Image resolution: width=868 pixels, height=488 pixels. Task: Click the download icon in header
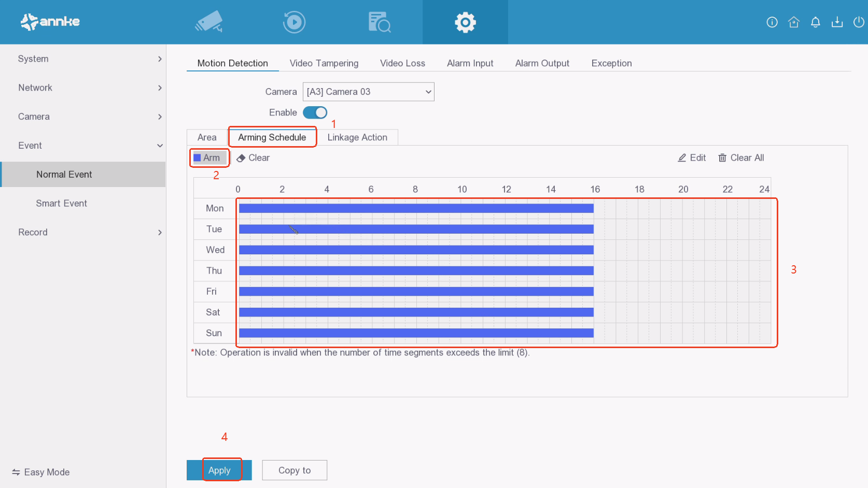837,22
